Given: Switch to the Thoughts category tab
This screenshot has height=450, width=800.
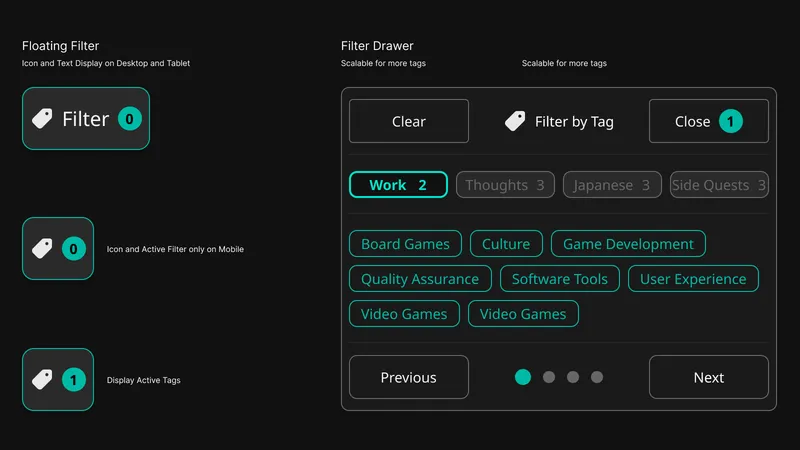Looking at the screenshot, I should 505,185.
